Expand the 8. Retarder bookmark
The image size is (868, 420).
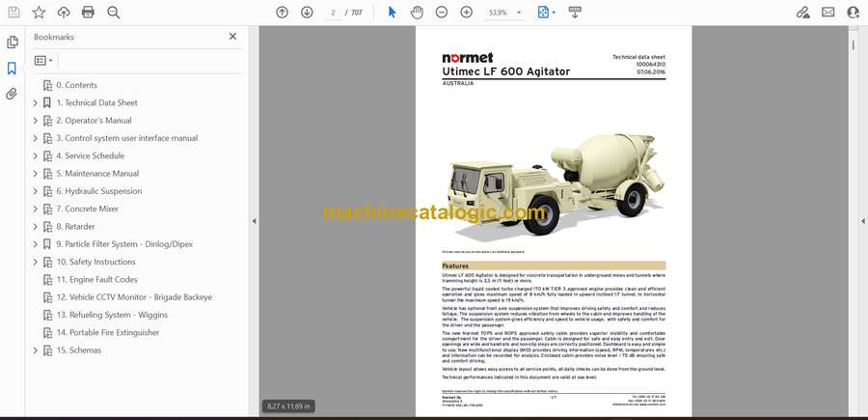point(36,227)
